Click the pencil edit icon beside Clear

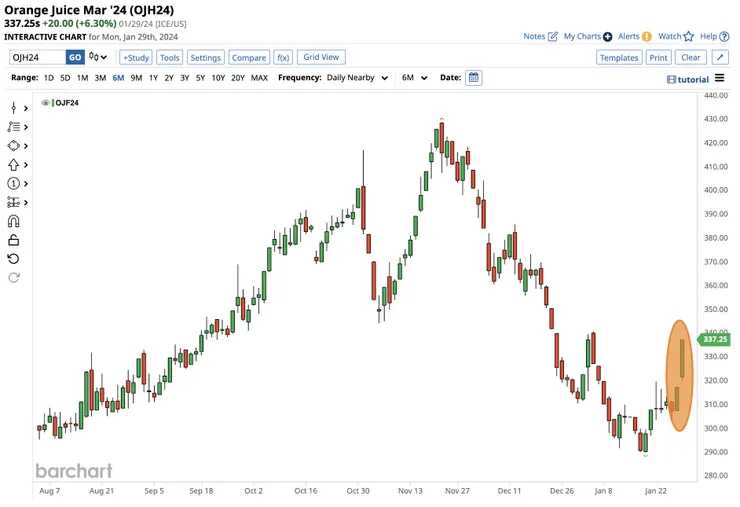720,58
